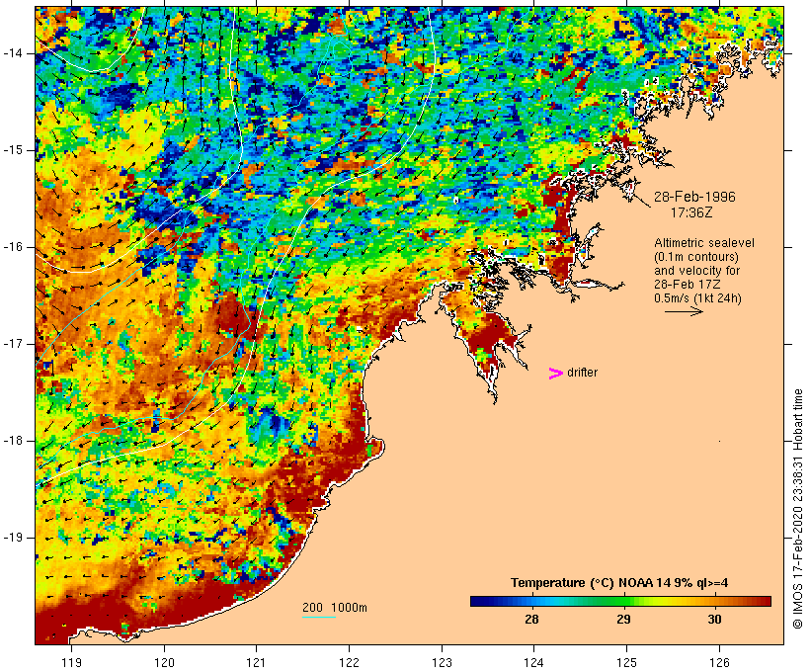Click longitude axis label '124'
The height and width of the screenshot is (672, 810).
(x=533, y=662)
